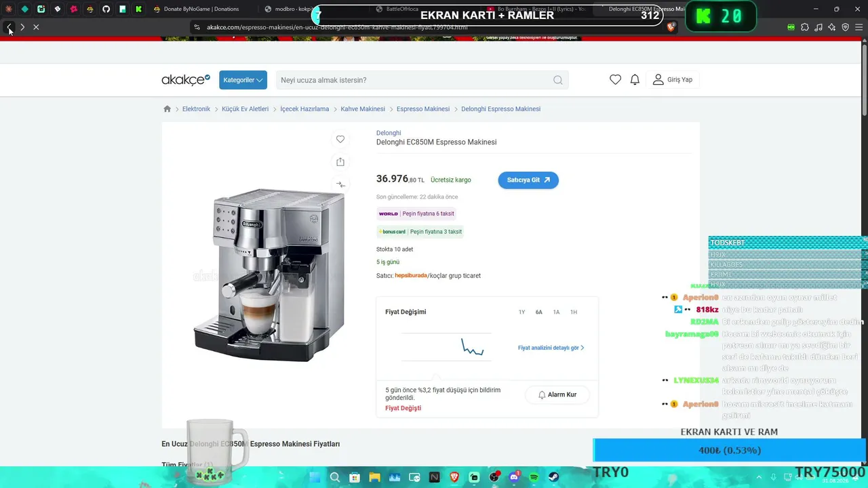Stop loading the current page

tap(36, 27)
